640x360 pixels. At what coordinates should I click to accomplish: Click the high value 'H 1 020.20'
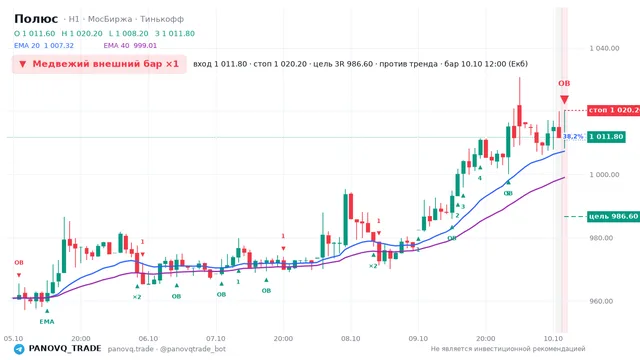[x=82, y=33]
